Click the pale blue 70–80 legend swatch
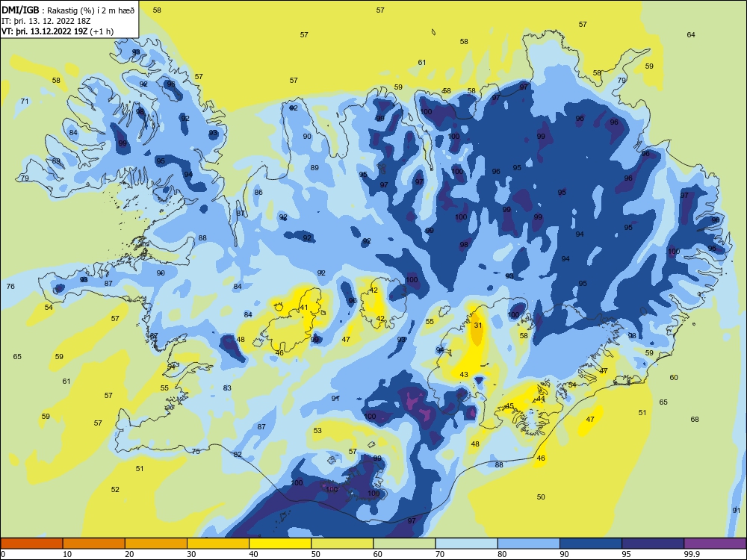Screen dimensions: 747x560 (x=466, y=544)
